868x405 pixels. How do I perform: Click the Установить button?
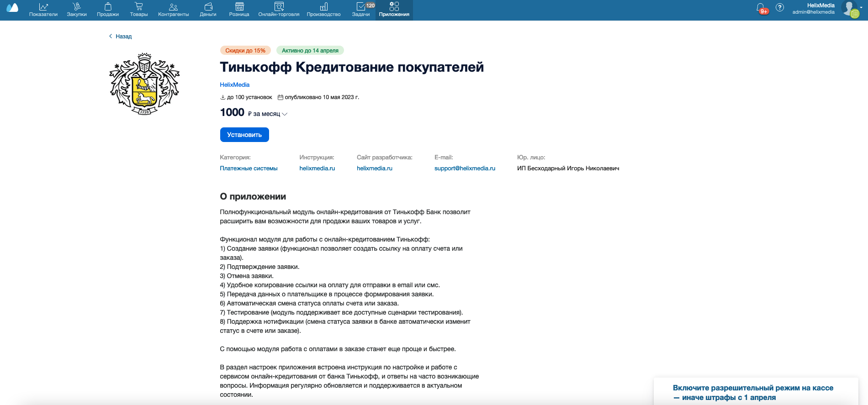244,135
